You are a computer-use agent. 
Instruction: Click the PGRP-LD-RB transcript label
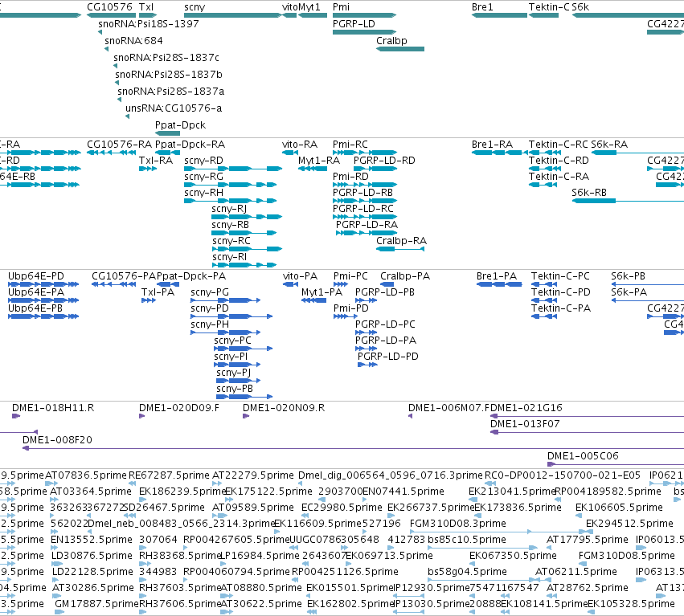[x=363, y=193]
